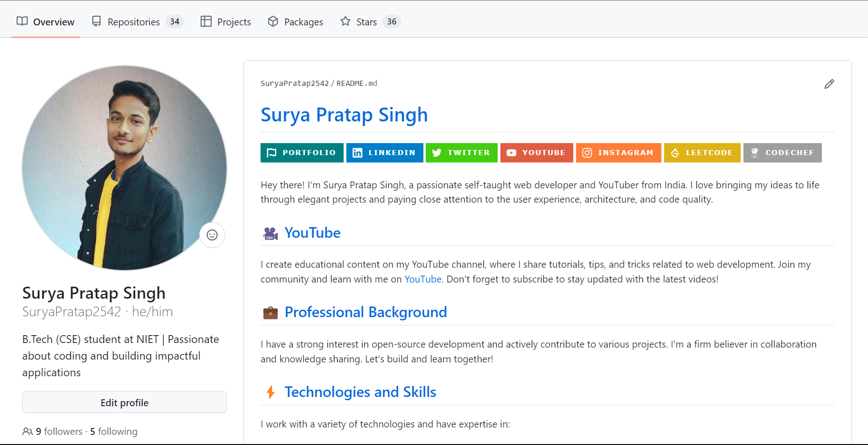
Task: Click the lightning bolt emoji by Technologies
Action: (271, 392)
